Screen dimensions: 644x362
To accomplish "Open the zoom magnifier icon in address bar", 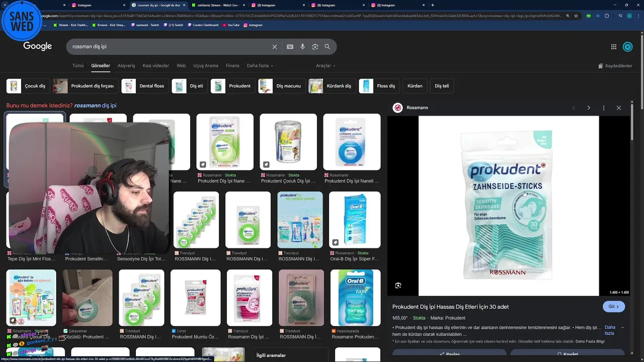I will tap(568, 16).
